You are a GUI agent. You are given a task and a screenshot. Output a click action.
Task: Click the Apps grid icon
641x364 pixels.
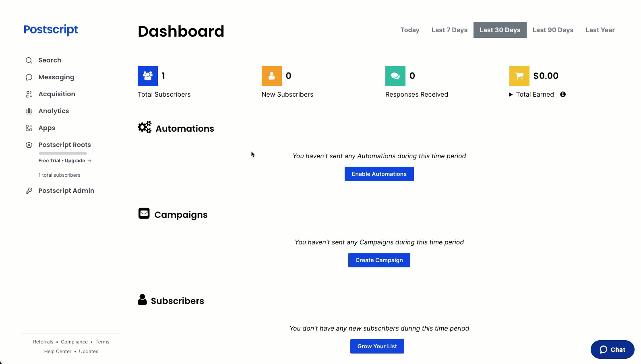click(x=29, y=128)
